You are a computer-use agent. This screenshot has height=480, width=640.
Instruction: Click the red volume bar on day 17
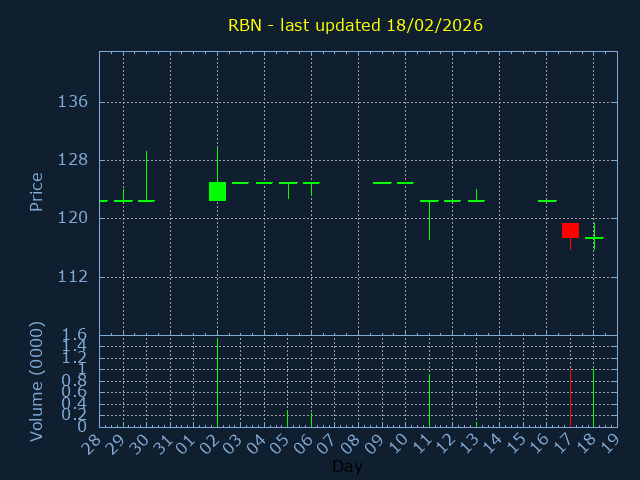click(570, 398)
